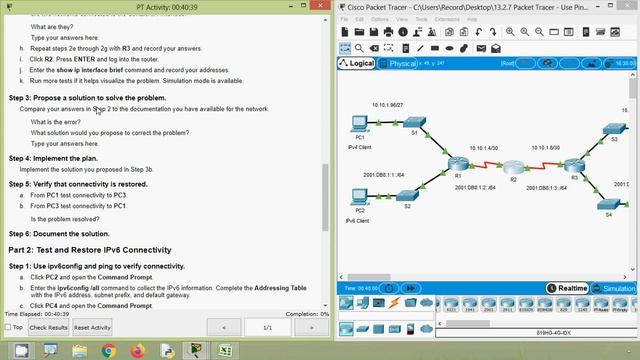Image resolution: width=640 pixels, height=360 pixels.
Task: Print the network topology
Action: pos(388,32)
